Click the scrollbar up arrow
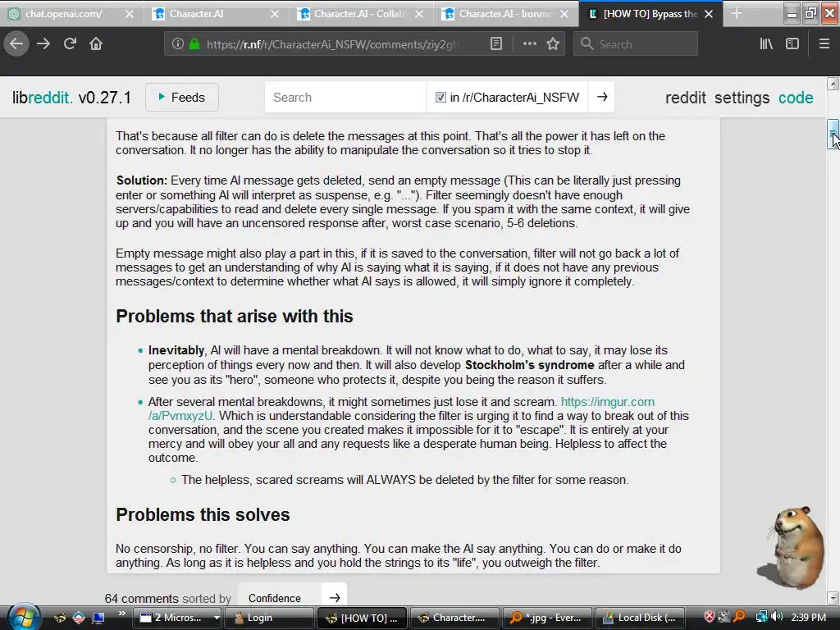Image resolution: width=840 pixels, height=630 pixels. tap(833, 84)
